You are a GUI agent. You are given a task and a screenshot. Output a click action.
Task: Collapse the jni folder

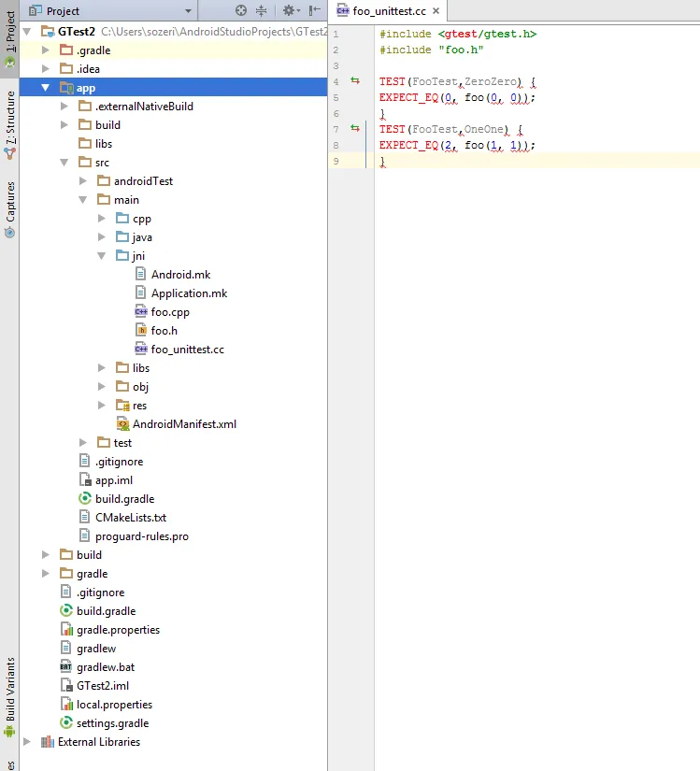(x=102, y=256)
